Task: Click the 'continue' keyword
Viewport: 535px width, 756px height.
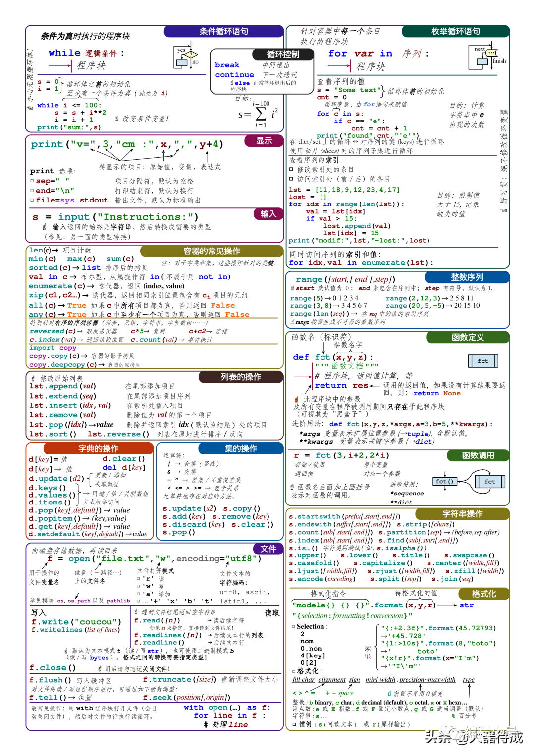Action: click(x=234, y=75)
